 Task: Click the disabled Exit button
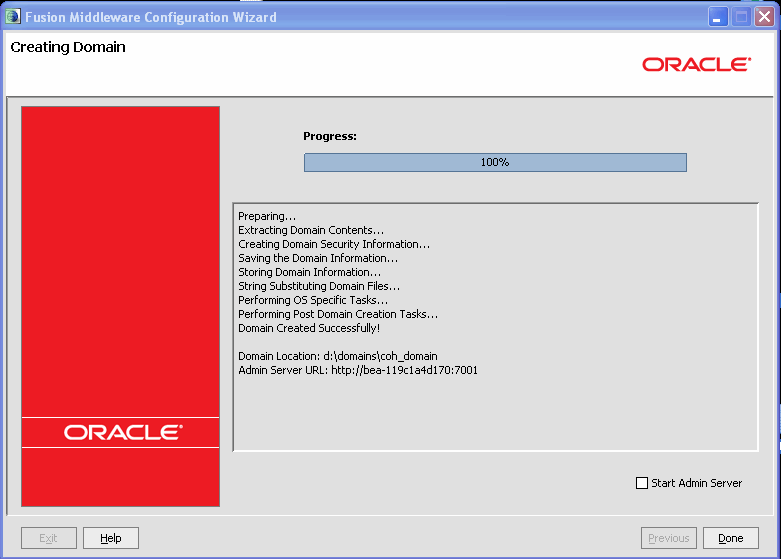49,538
